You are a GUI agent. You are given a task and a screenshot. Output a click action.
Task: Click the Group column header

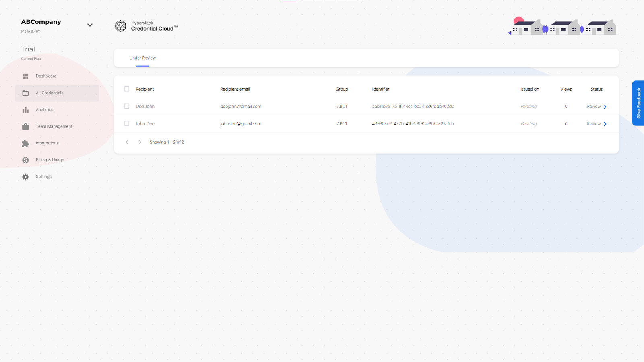pyautogui.click(x=342, y=89)
